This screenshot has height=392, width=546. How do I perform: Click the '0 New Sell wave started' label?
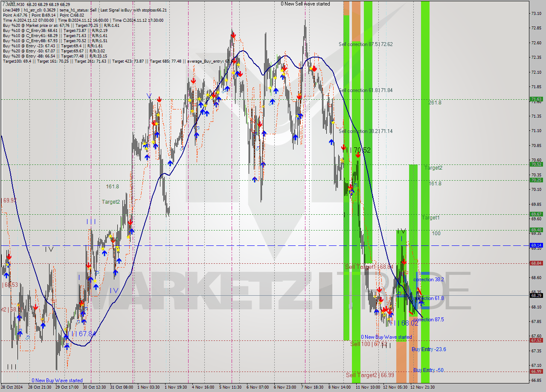[305, 4]
